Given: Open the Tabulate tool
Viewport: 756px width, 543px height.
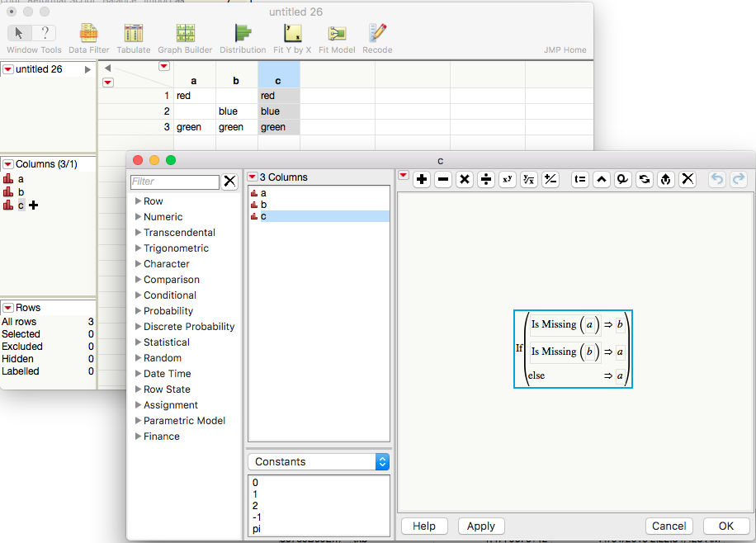Looking at the screenshot, I should [133, 33].
